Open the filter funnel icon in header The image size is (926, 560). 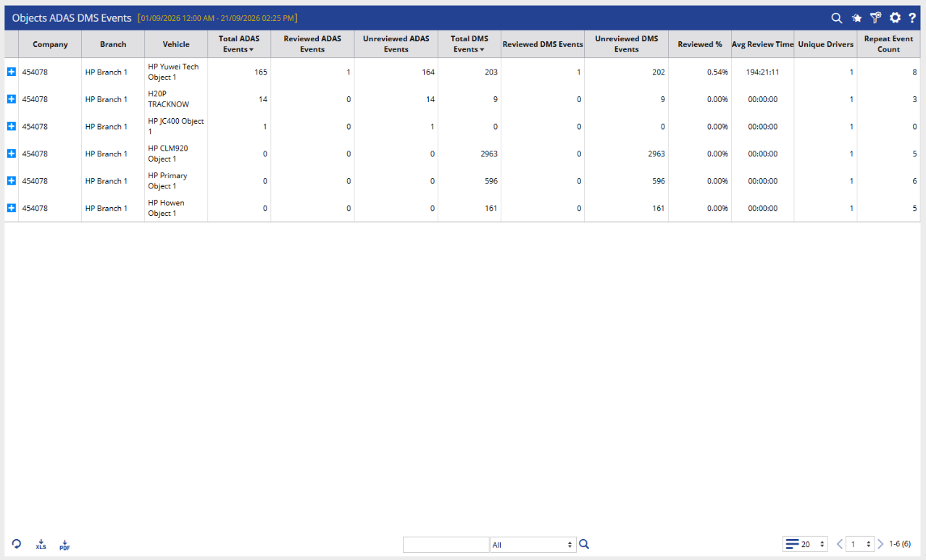pos(875,18)
